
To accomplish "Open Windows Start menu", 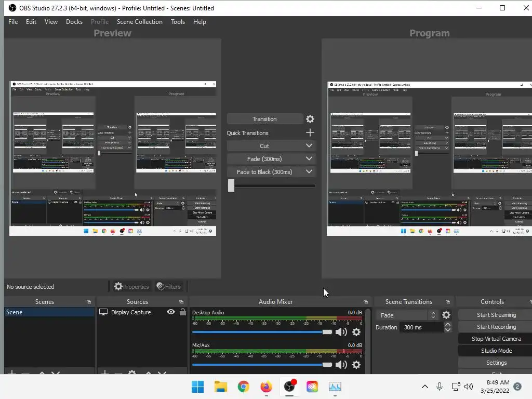I will (197, 387).
